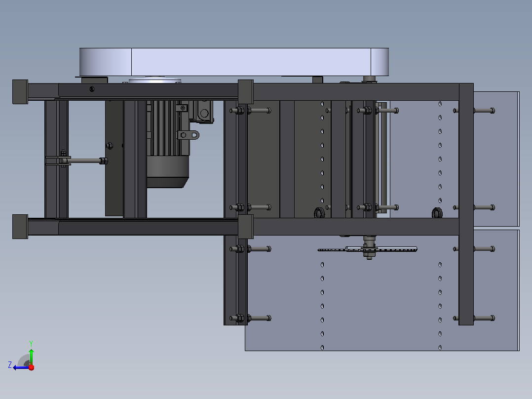Image resolution: width=532 pixels, height=399 pixels.
Task: Click the blue Z axis arrow of the triad
Action: pos(20,367)
